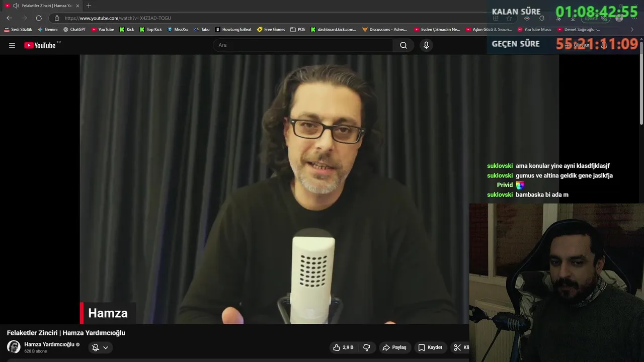
Task: Dislike the video with the thumbs-down icon
Action: (367, 347)
